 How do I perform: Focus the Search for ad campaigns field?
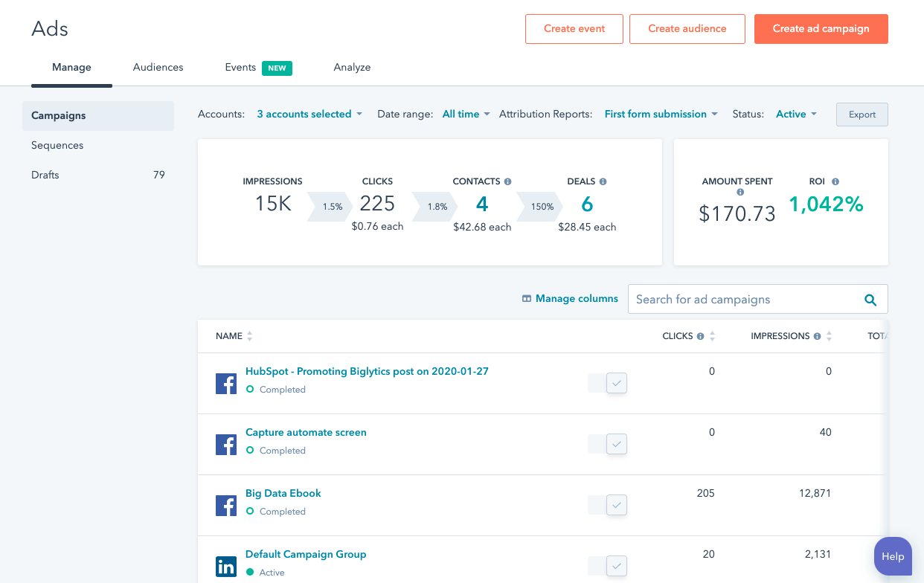pyautogui.click(x=744, y=300)
